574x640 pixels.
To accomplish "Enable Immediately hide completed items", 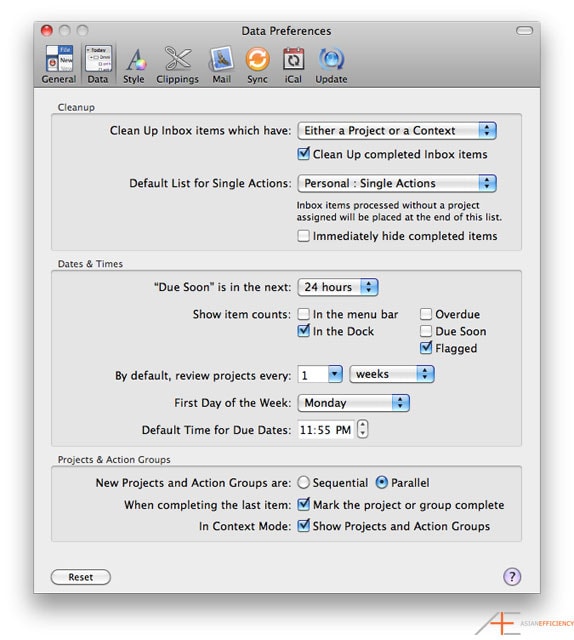I will [303, 236].
